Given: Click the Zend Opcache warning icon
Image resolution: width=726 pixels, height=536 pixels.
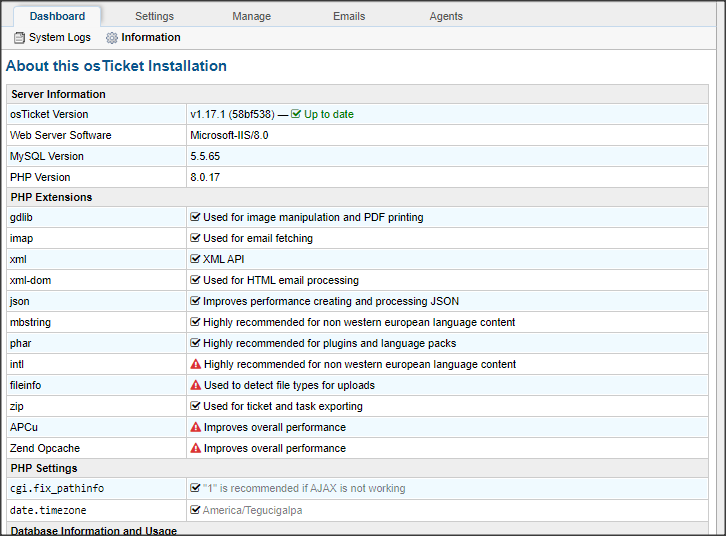Looking at the screenshot, I should pos(196,449).
